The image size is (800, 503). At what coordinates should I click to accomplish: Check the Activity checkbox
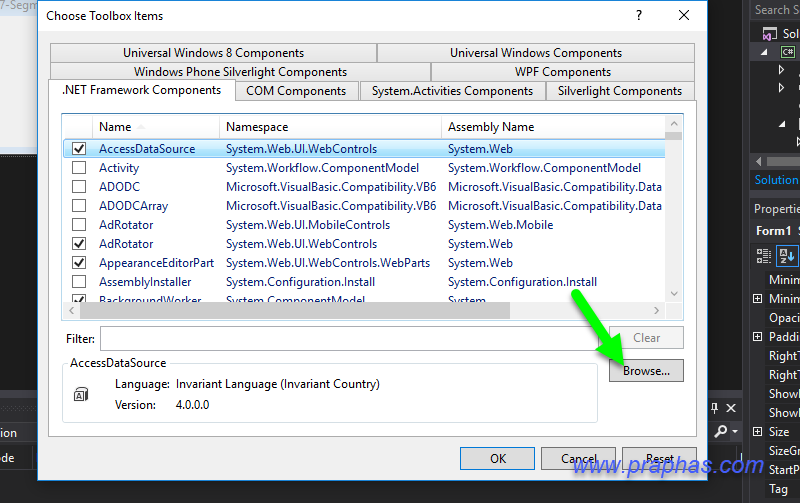tap(79, 167)
